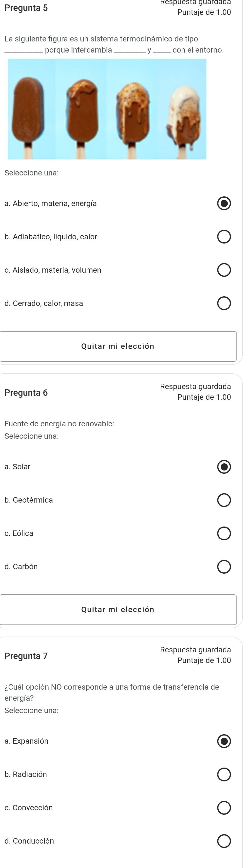Pick c. Eólica radio option
Image resolution: width=251 pixels, height=868 pixels.
click(224, 533)
